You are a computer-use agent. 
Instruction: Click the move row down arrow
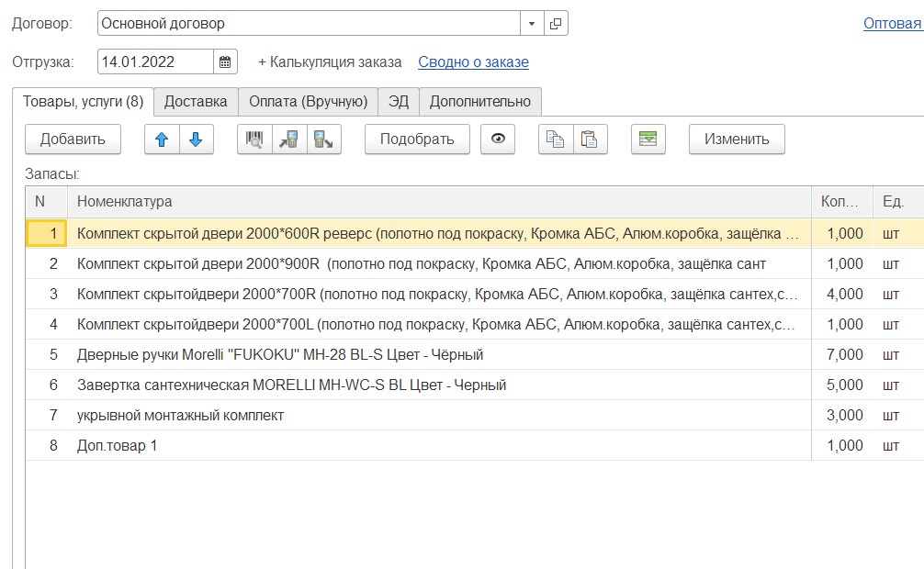point(196,139)
